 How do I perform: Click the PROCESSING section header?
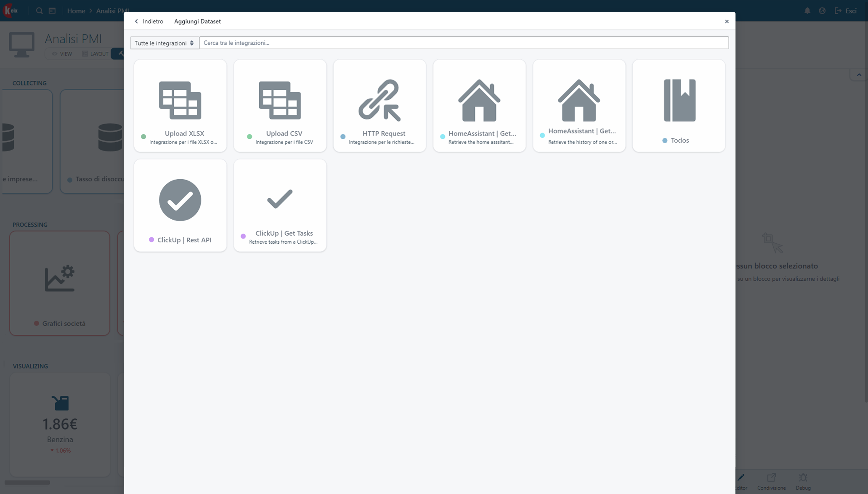pos(30,225)
